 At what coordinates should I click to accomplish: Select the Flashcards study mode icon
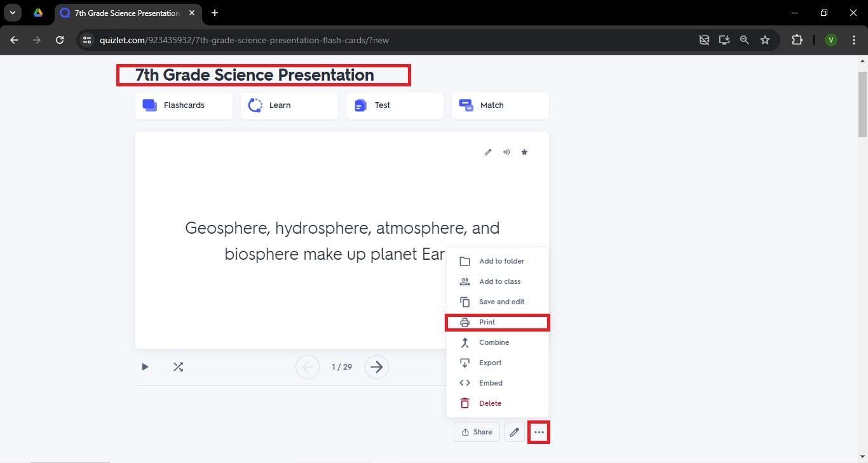[150, 105]
